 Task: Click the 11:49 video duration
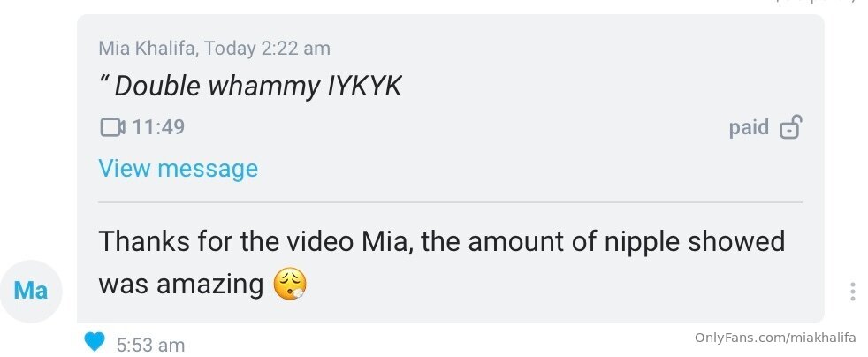[x=158, y=127]
